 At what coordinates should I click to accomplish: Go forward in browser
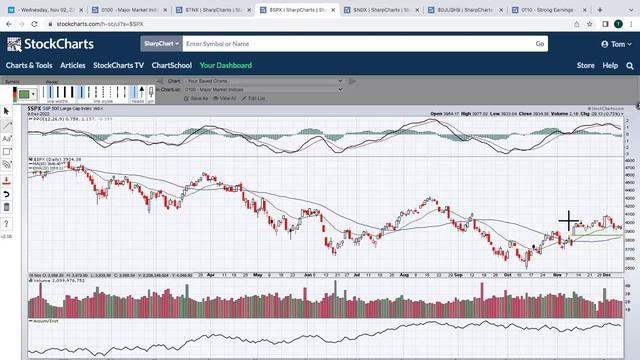coord(21,24)
